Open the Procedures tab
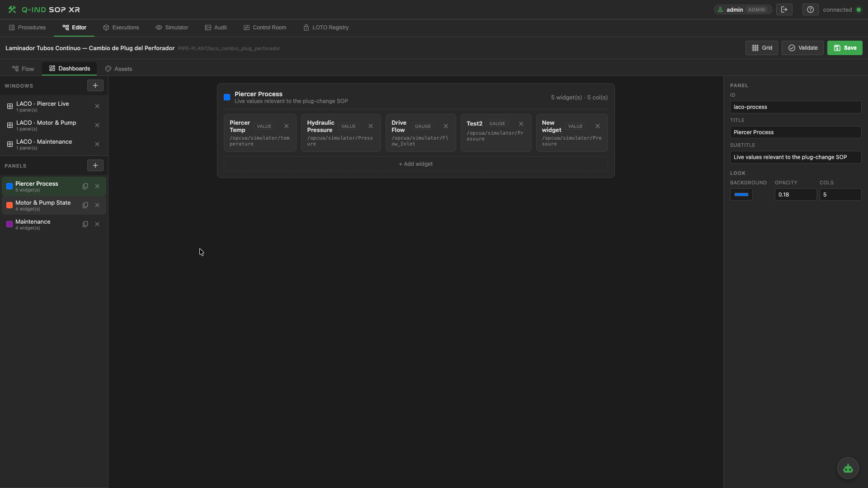This screenshot has width=868, height=488. 27,28
